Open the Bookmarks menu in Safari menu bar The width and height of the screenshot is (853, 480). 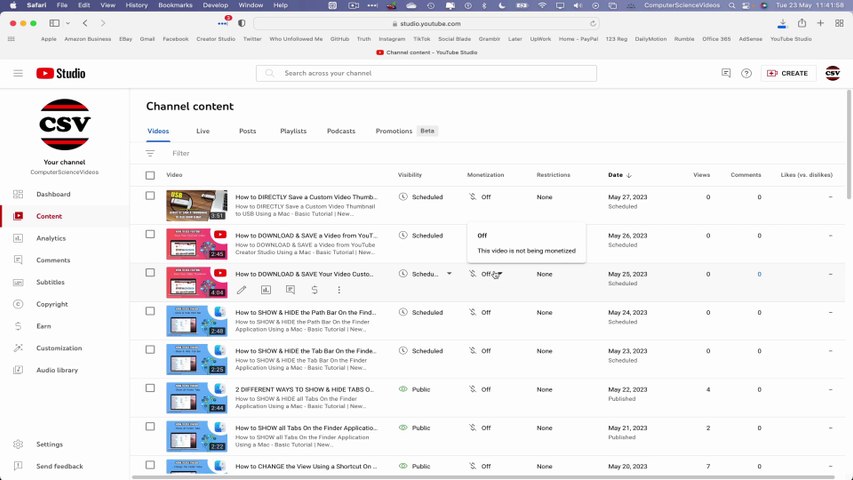point(175,5)
